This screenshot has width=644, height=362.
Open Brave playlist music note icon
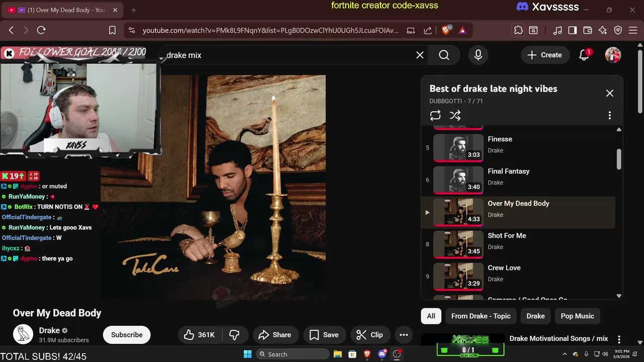coord(557,30)
